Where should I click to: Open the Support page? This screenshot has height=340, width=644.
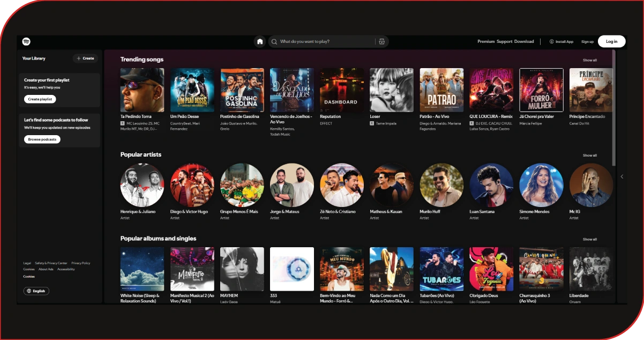click(x=504, y=41)
